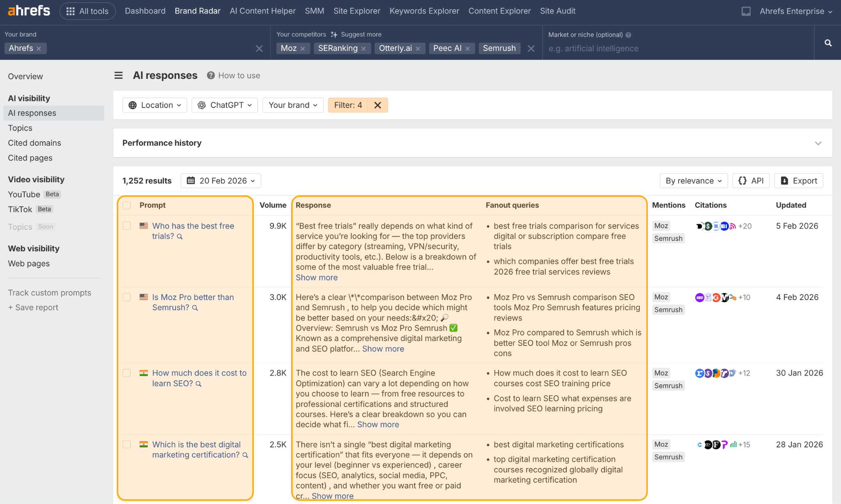Check the cost to learn SEO row
The height and width of the screenshot is (504, 841).
click(126, 373)
